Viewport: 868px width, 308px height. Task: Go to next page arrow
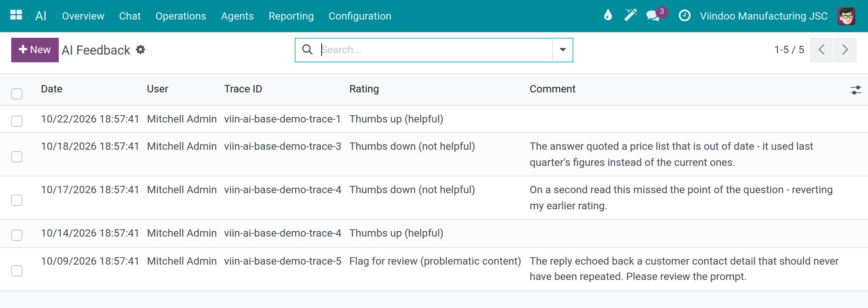(845, 50)
